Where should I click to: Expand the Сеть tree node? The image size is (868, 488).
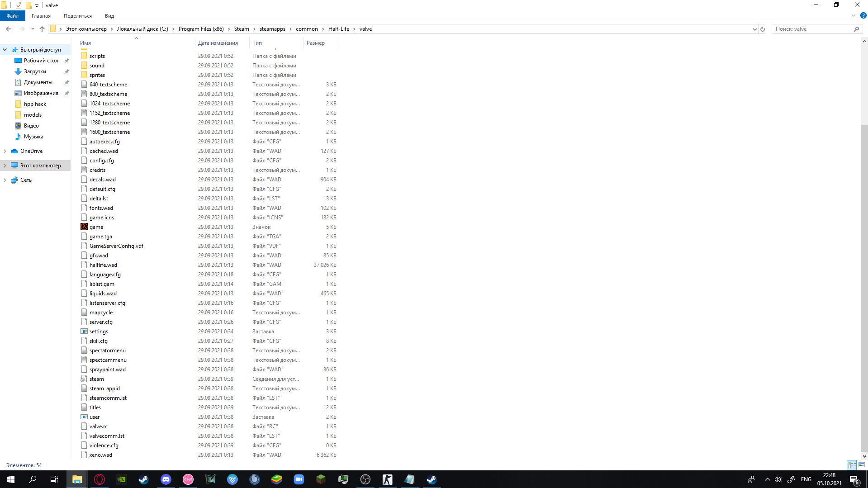[5, 180]
